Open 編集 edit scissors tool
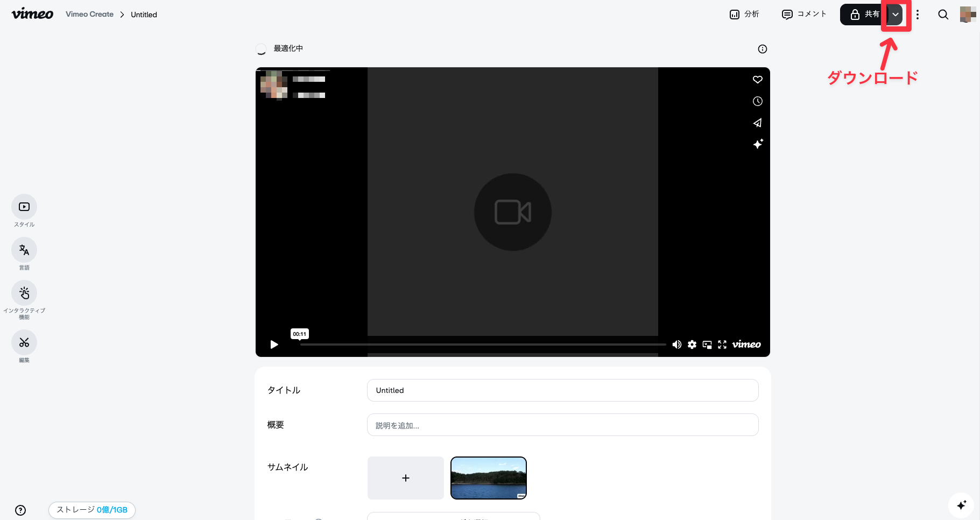980x520 pixels. coord(24,342)
